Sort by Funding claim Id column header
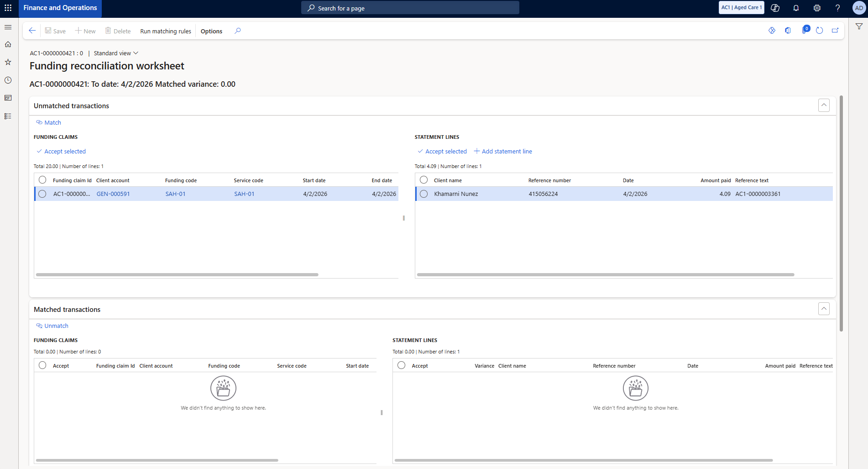The image size is (868, 469). tap(72, 180)
